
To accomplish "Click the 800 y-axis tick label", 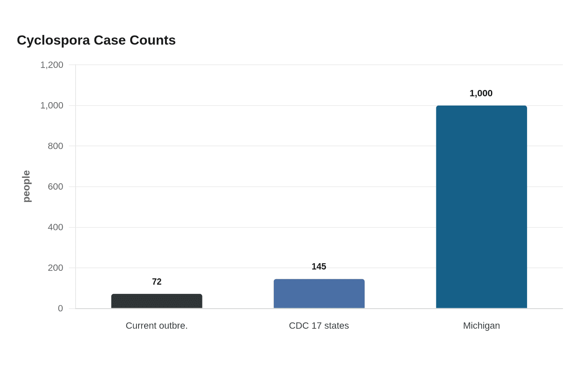I will pos(55,146).
